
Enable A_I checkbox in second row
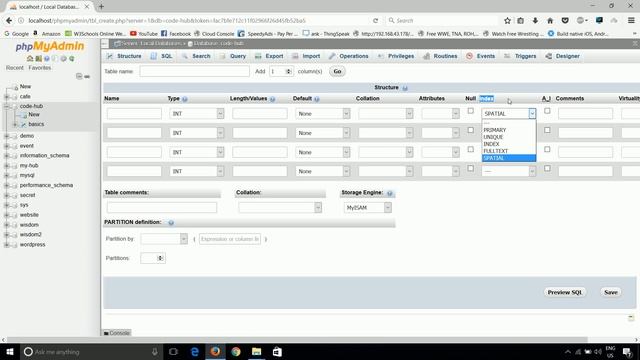tap(547, 130)
